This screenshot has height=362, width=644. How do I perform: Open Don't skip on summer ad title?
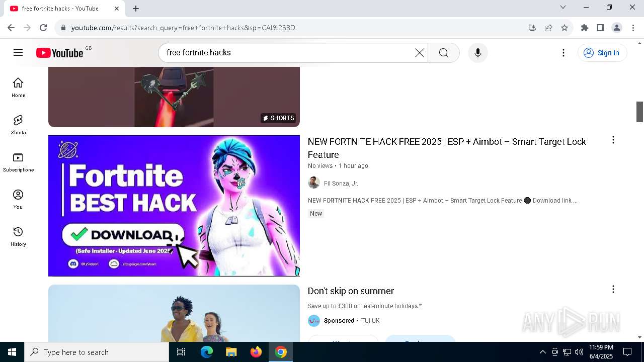click(351, 291)
